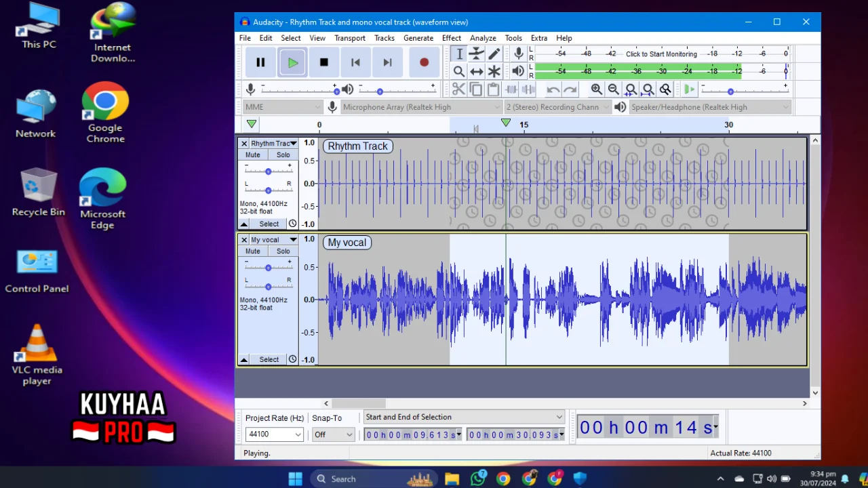Collapse the My vocal track with up arrow
868x488 pixels.
244,360
